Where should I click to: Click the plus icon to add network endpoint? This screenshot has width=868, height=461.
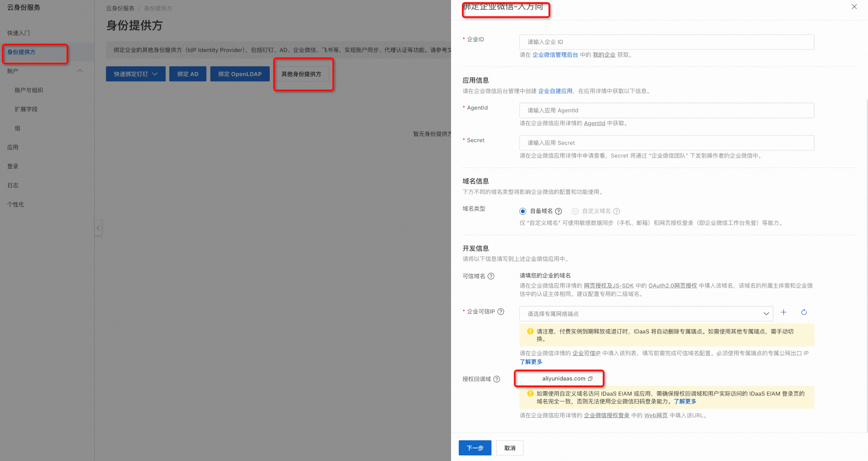tap(784, 313)
